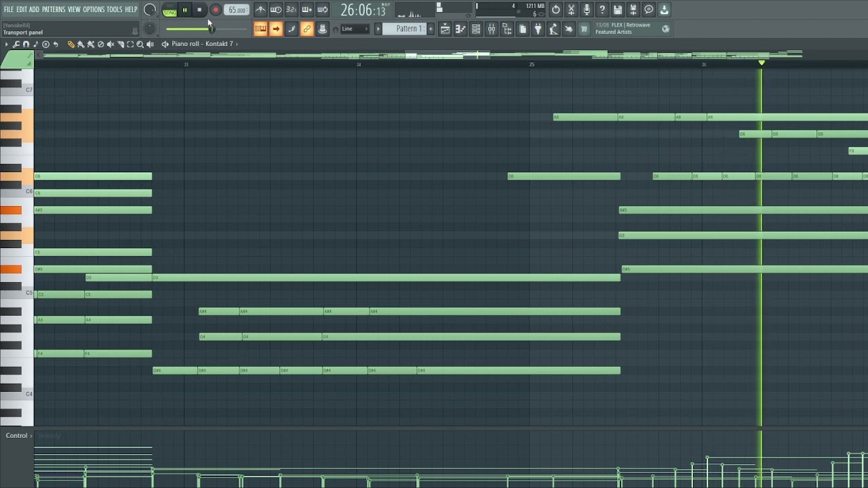Open the piano roll menu arrow
The image size is (868, 488).
tap(7, 44)
